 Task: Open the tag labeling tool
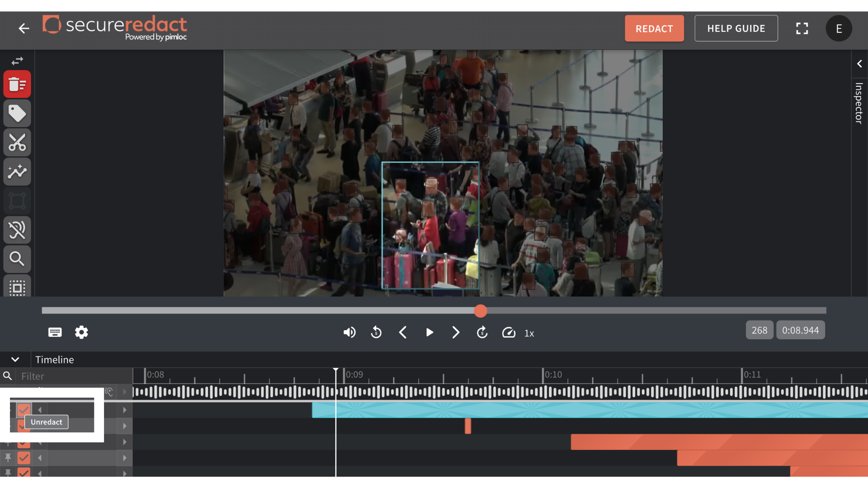coord(17,113)
